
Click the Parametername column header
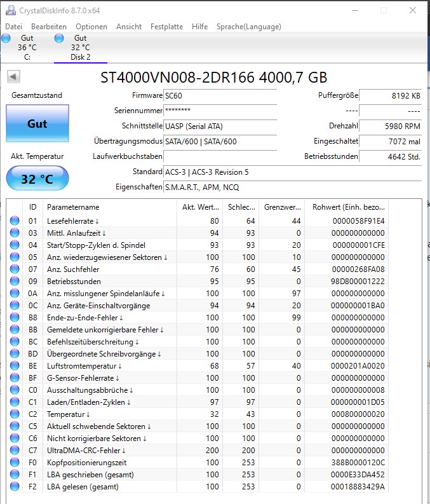pos(109,207)
